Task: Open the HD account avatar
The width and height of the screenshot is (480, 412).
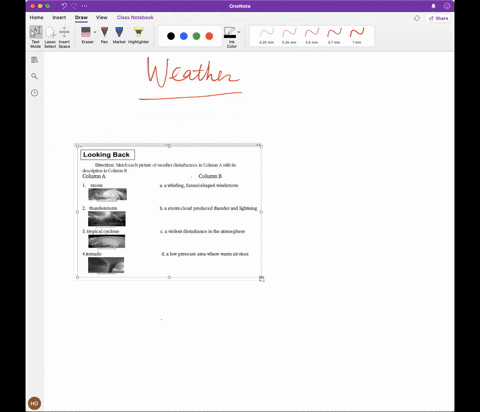Action: coord(34,403)
